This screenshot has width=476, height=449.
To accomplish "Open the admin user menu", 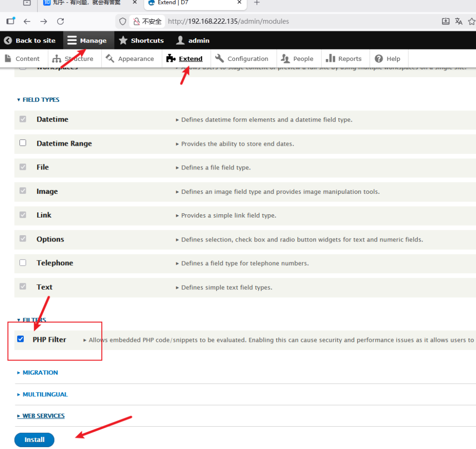I will click(193, 40).
